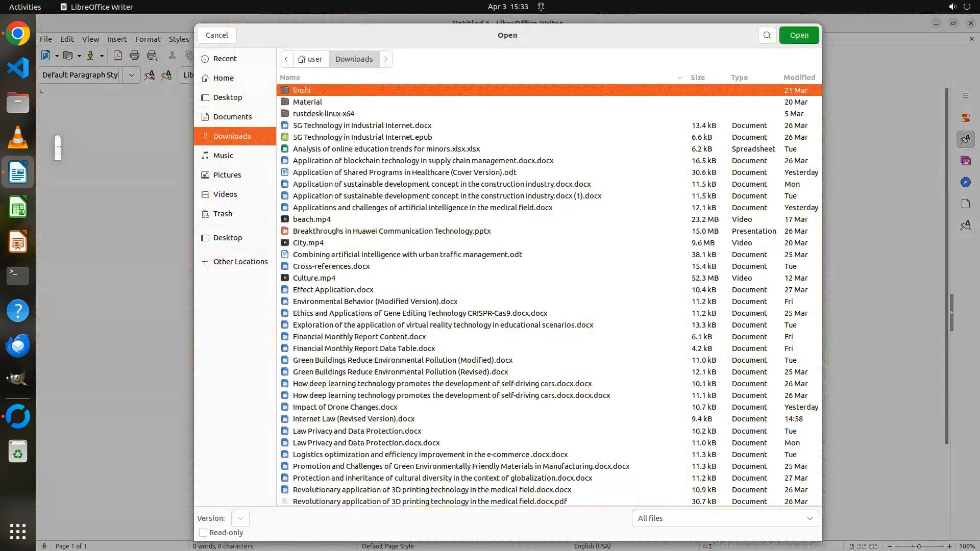Click the Print toolbar icon
The image size is (980, 551).
click(x=135, y=56)
